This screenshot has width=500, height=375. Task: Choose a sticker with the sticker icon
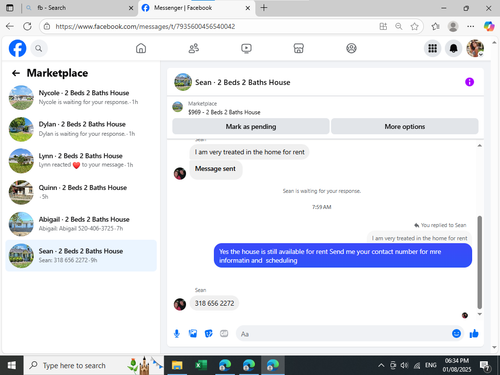point(209,333)
